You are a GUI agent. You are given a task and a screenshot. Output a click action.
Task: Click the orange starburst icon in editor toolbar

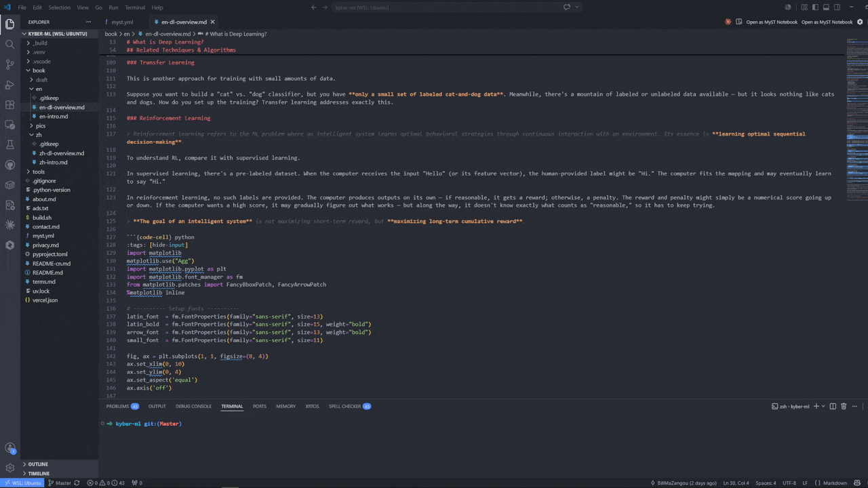728,22
